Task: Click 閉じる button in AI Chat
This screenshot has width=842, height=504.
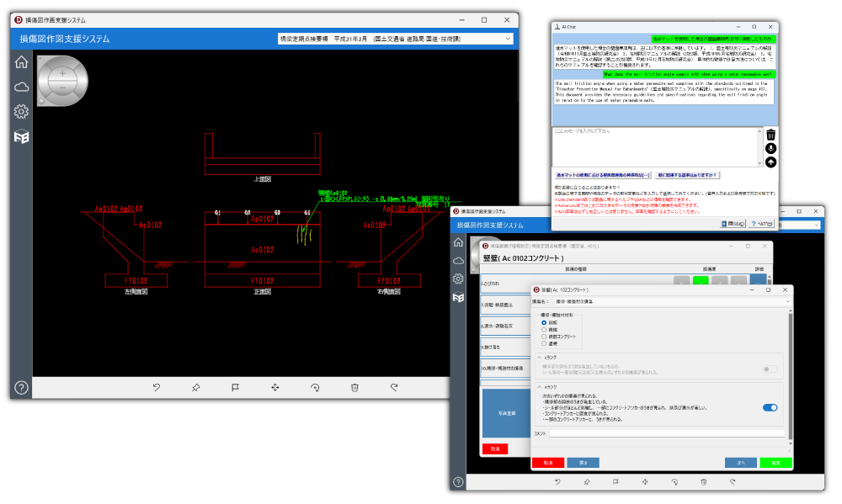Action: (733, 224)
